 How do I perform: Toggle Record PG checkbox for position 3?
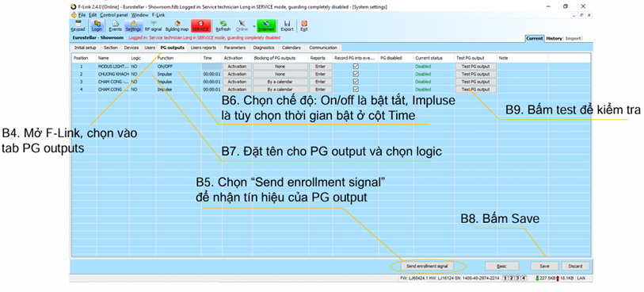(x=356, y=82)
